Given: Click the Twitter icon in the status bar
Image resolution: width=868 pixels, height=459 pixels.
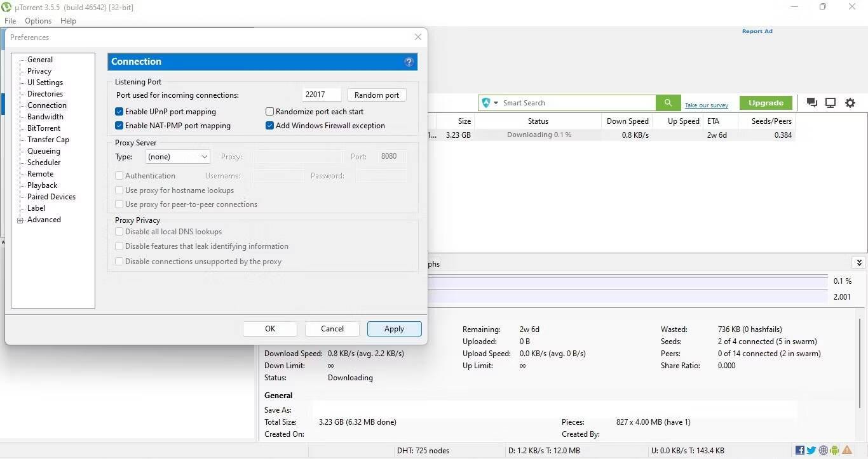Looking at the screenshot, I should pos(811,450).
